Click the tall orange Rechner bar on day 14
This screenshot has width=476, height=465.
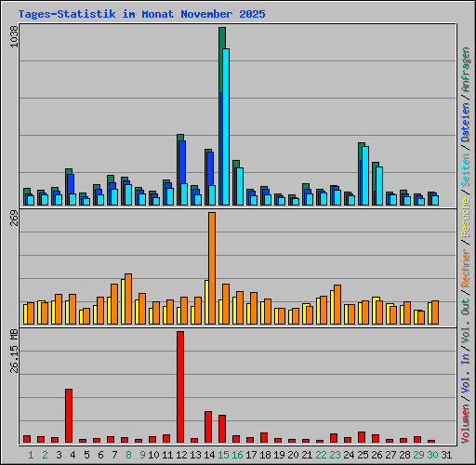coord(212,268)
